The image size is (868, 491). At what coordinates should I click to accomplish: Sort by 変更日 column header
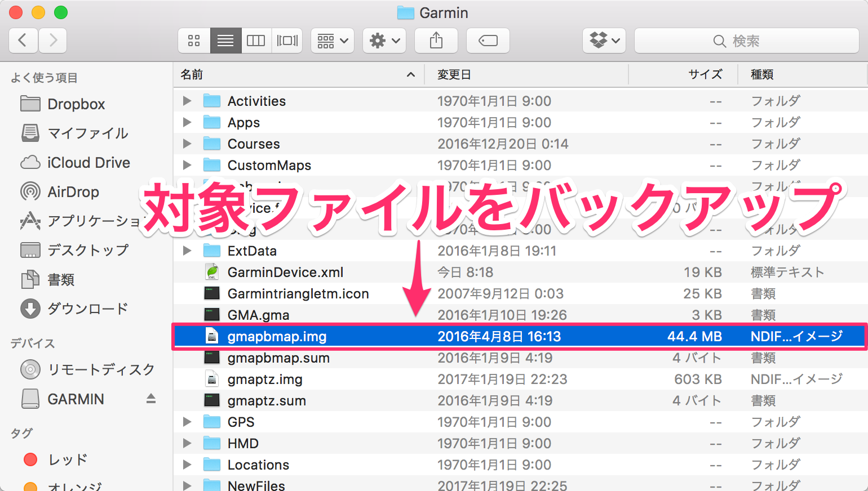(454, 74)
